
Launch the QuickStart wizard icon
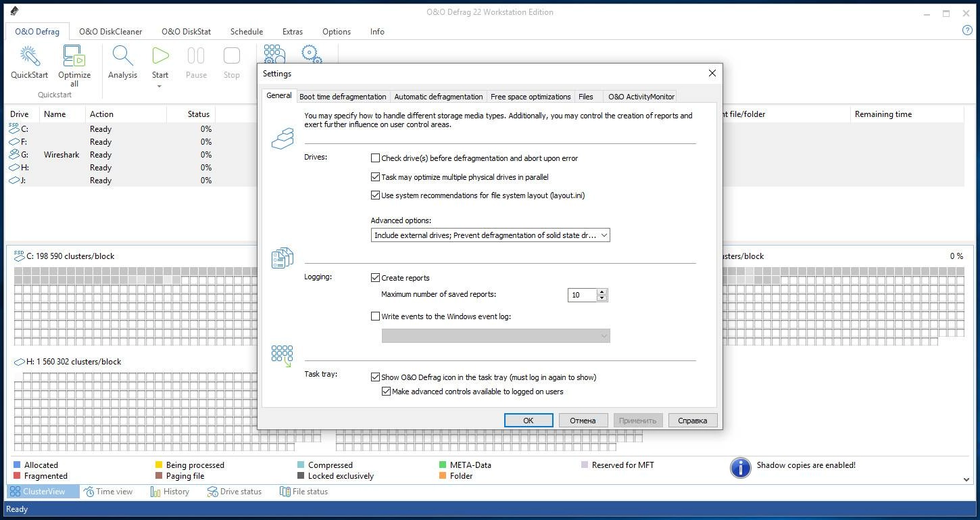[x=29, y=56]
